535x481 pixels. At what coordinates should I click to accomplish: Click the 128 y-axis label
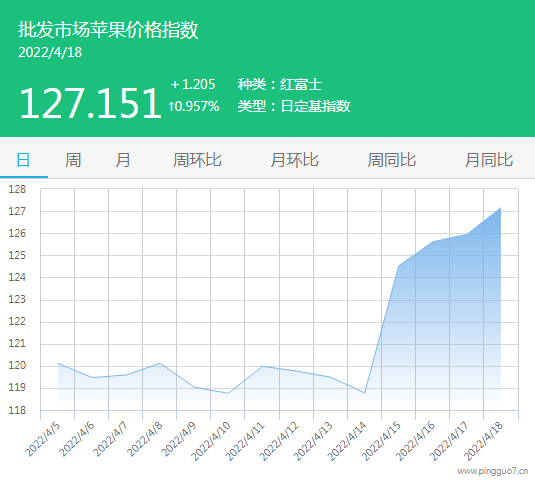coord(17,189)
